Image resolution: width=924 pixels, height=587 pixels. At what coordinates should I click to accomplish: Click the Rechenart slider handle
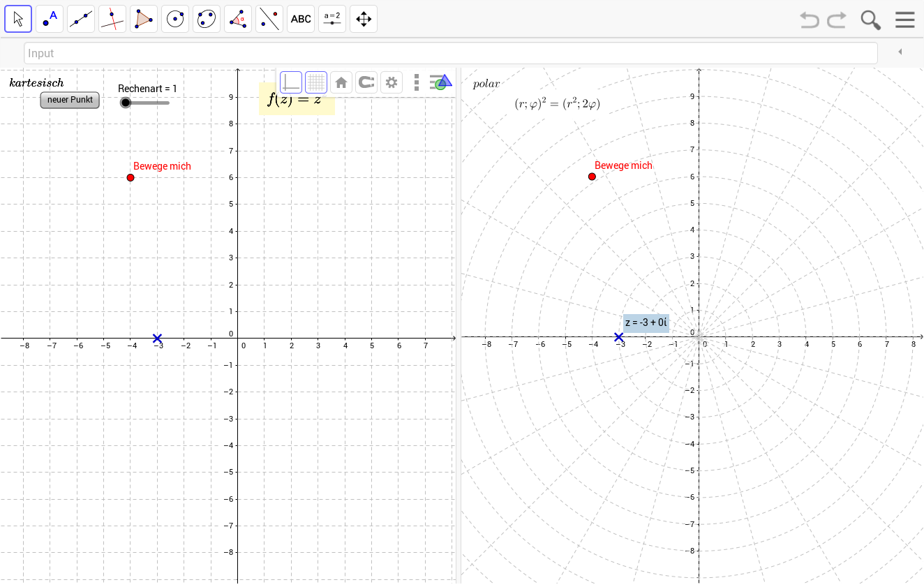pos(126,103)
